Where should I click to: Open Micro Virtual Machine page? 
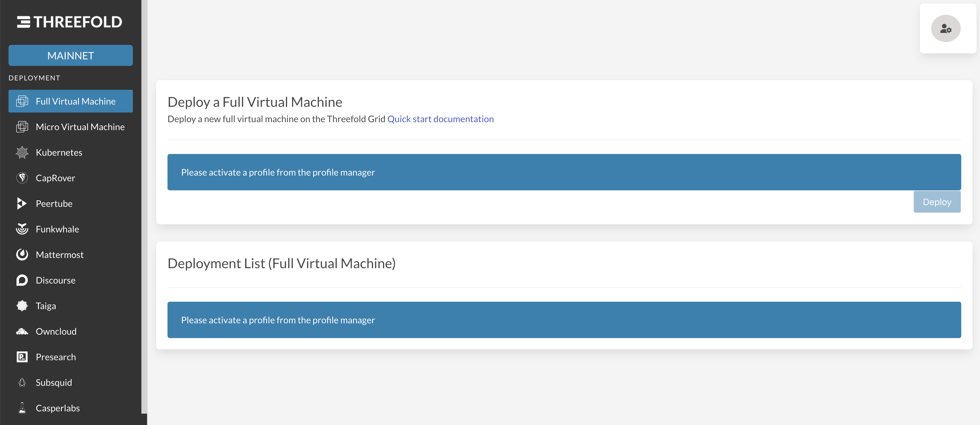click(x=71, y=127)
